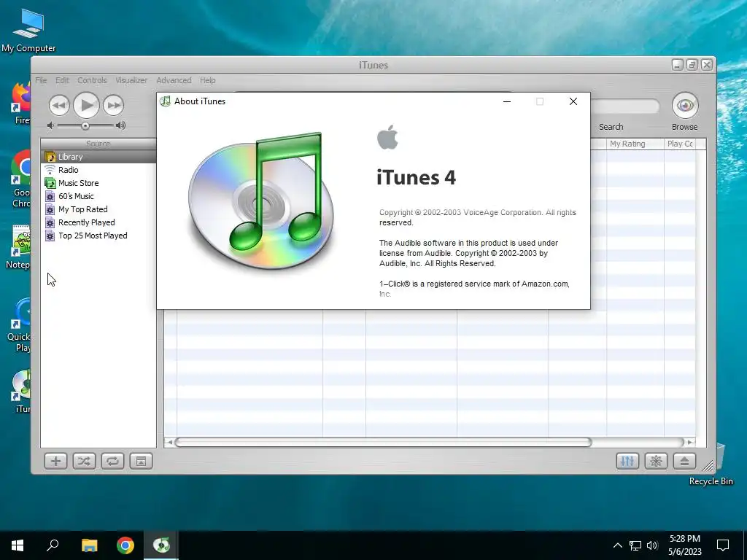Turn on the visualizer button
Image resolution: width=747 pixels, height=560 pixels.
656,461
